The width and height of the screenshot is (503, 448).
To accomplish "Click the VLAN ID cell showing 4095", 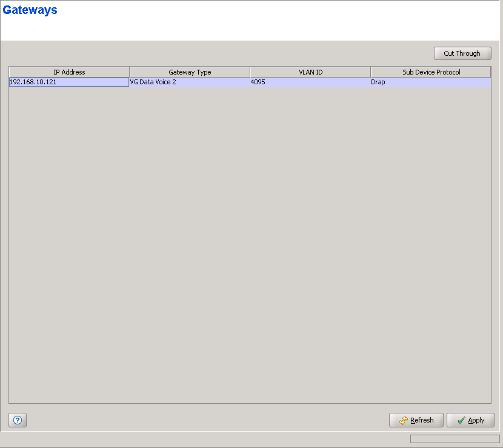I will pyautogui.click(x=310, y=82).
